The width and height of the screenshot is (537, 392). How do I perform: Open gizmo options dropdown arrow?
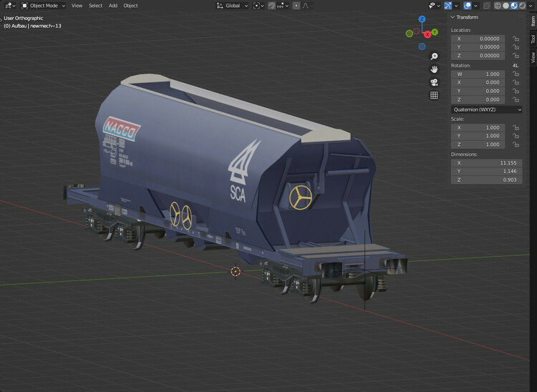coord(456,6)
